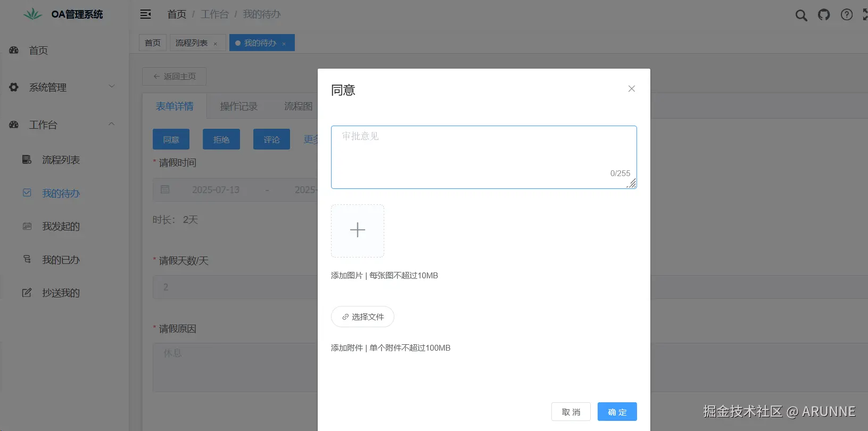868x431 pixels.
Task: Click 取消 in the dialog
Action: 571,412
